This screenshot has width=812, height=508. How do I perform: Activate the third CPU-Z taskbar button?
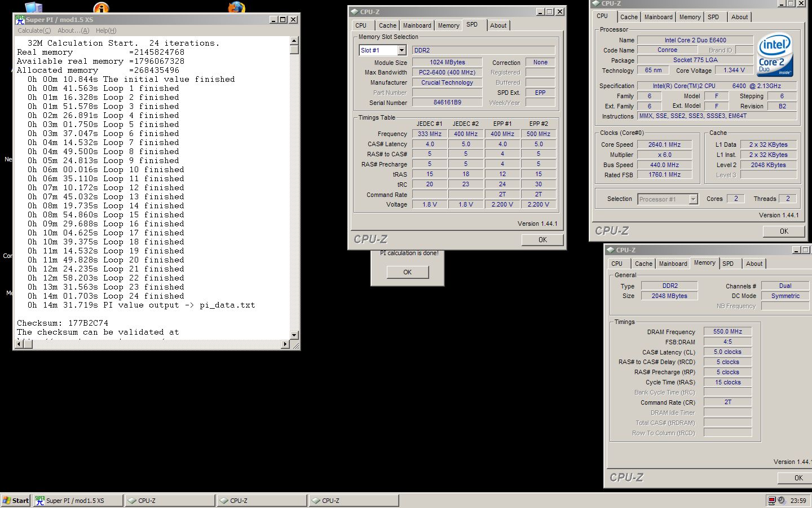(x=354, y=500)
